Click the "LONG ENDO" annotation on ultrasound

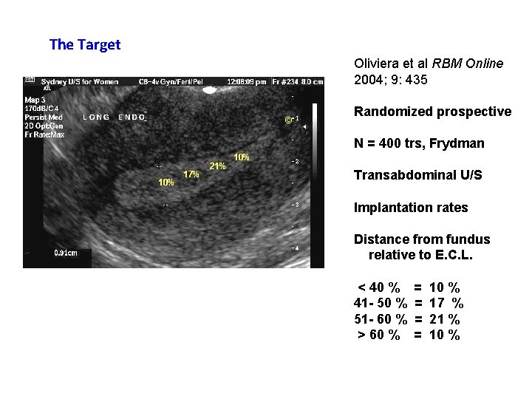(115, 117)
